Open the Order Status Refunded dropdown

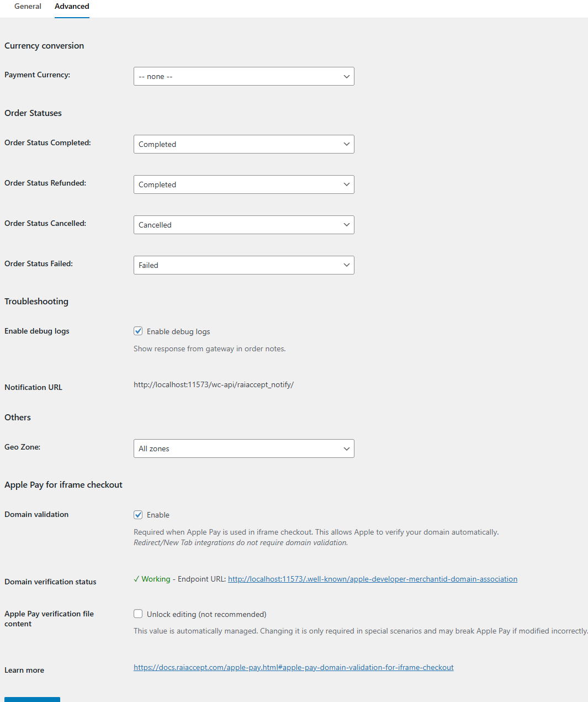[243, 184]
